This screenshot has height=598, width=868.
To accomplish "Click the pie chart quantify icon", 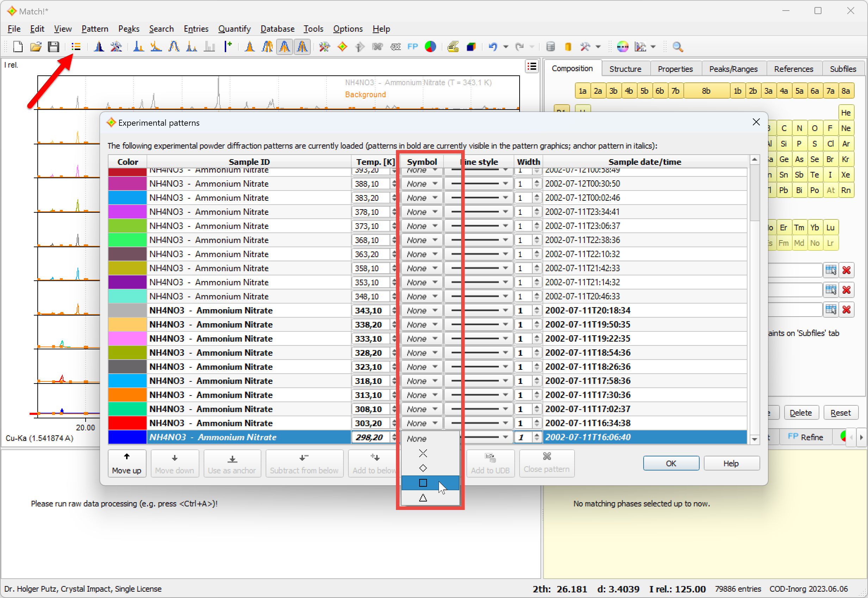I will pyautogui.click(x=430, y=47).
